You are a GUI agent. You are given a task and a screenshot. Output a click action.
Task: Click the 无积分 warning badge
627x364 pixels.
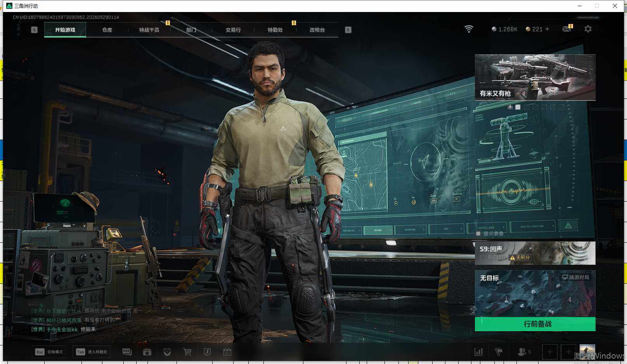pyautogui.click(x=520, y=257)
